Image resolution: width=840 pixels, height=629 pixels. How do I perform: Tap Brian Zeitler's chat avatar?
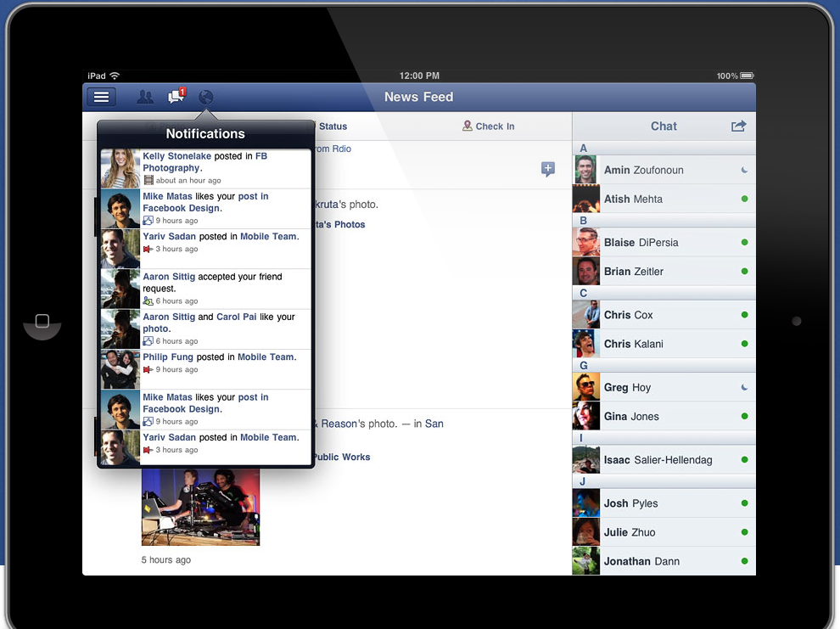click(586, 271)
